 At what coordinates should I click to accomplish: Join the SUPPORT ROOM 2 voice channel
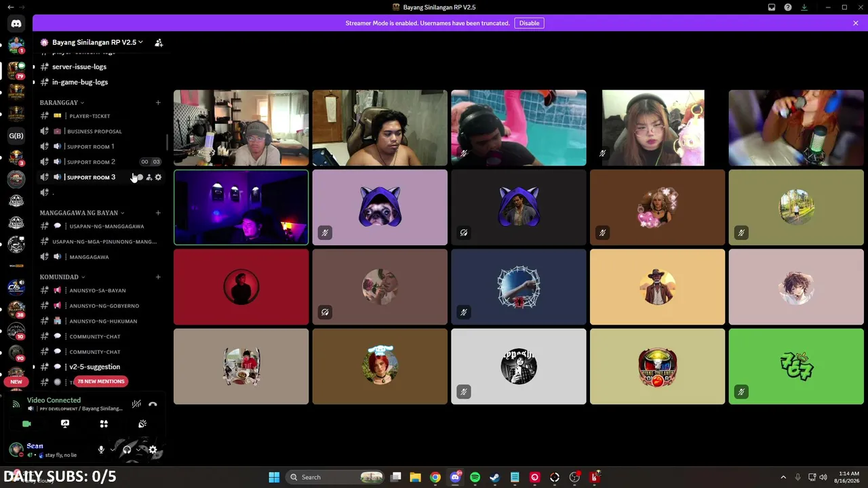point(100,162)
